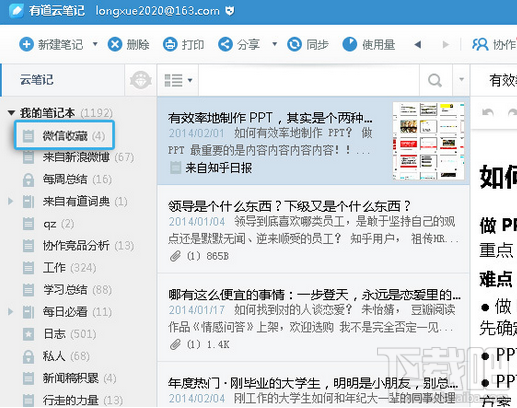
Task: Click the notebook icon beside 学习总结
Action: point(28,290)
